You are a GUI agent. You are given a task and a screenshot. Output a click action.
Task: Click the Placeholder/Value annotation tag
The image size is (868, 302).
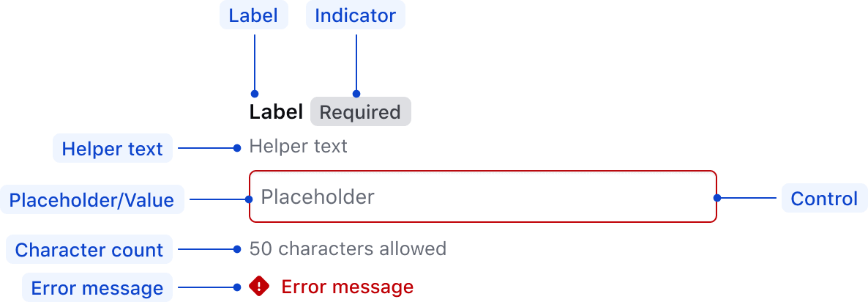click(x=91, y=199)
